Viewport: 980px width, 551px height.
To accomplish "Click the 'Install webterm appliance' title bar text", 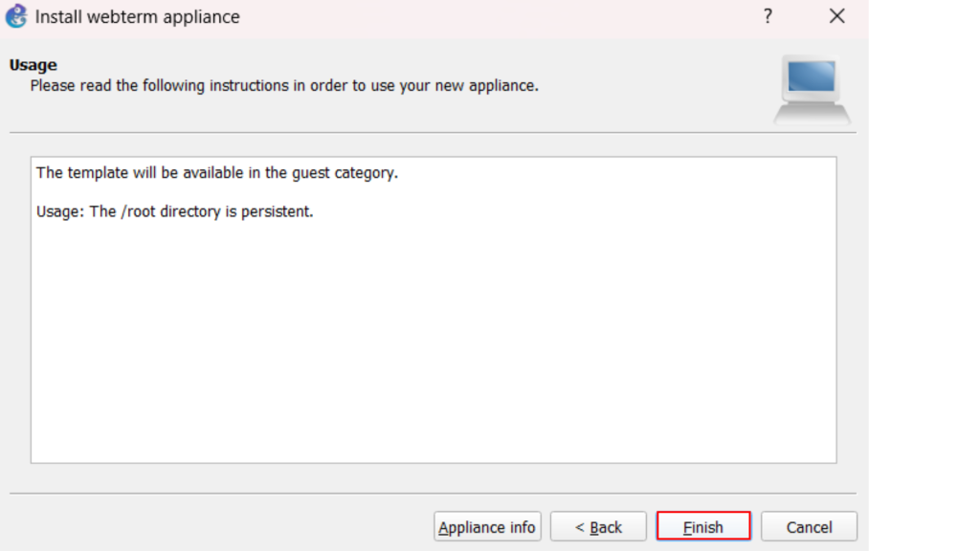I will (x=138, y=17).
